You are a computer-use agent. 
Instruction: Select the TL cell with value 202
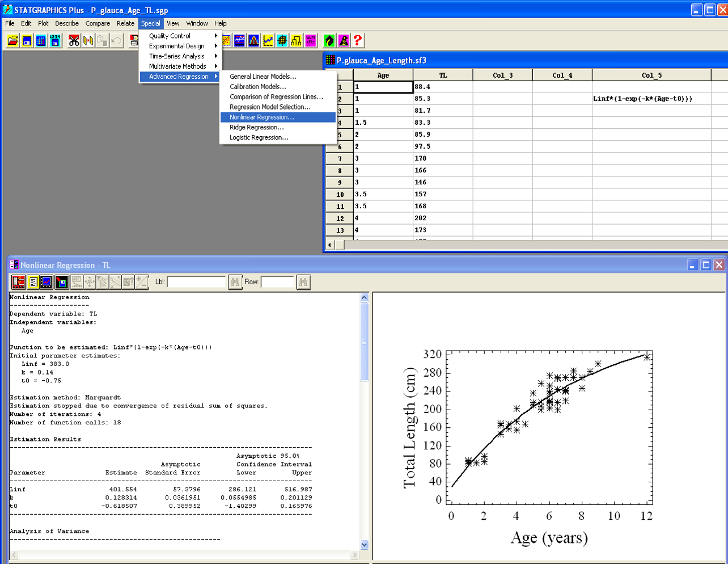coord(443,218)
